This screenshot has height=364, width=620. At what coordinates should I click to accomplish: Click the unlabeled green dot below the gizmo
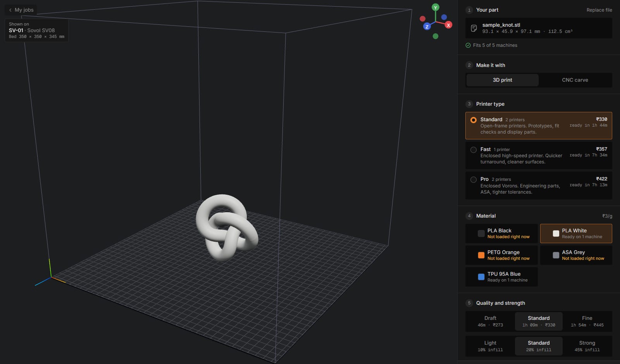(x=436, y=36)
